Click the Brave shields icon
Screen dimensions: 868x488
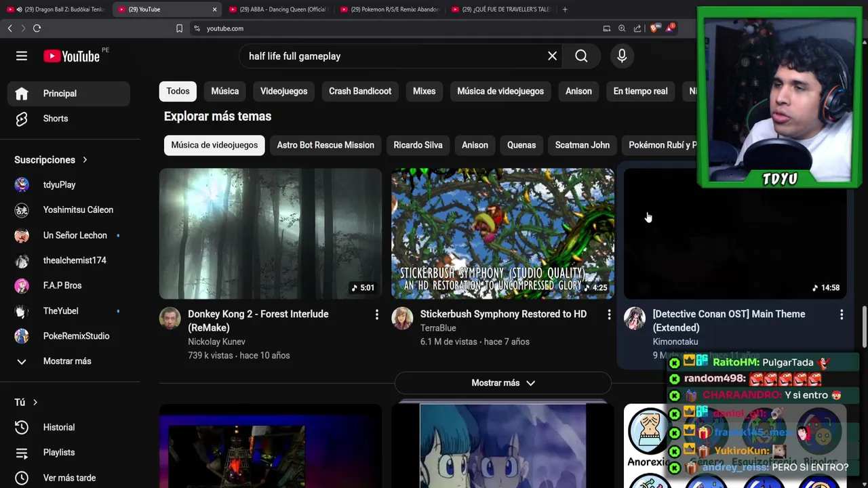tap(654, 28)
